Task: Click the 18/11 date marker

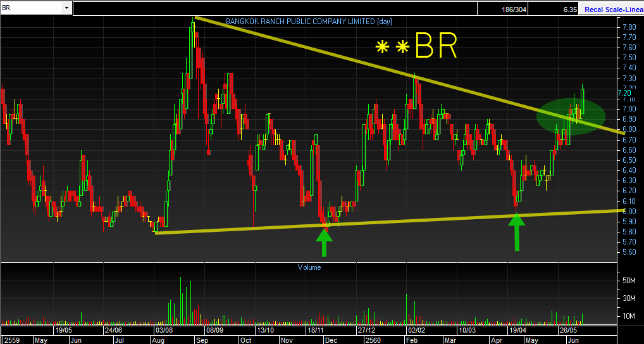Action: click(316, 331)
